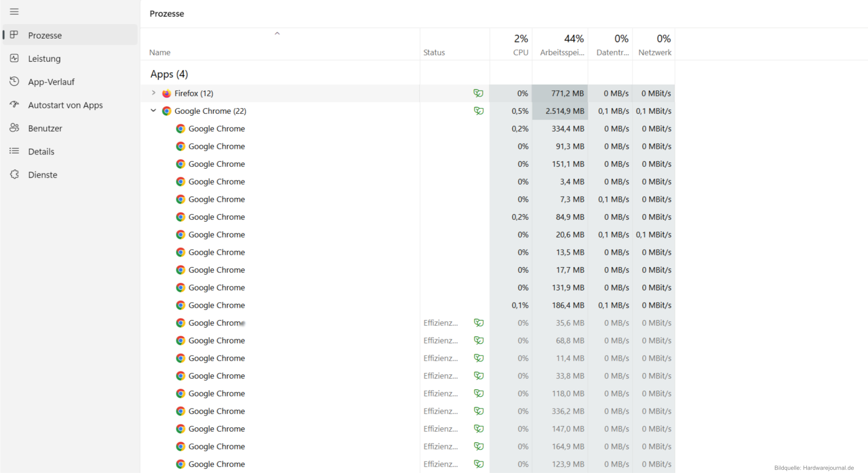Screen dimensions: 868x473
Task: Click the Prozesse page title
Action: click(x=167, y=14)
